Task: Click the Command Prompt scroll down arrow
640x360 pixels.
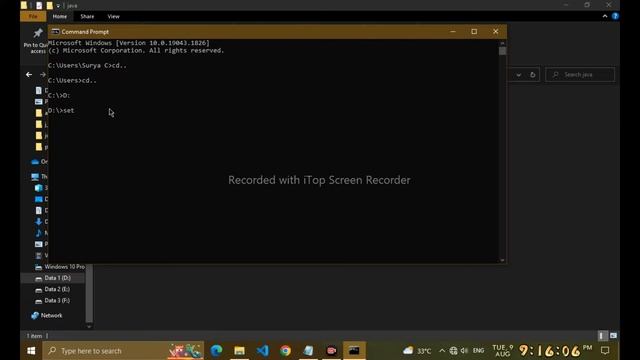Action: point(502,260)
